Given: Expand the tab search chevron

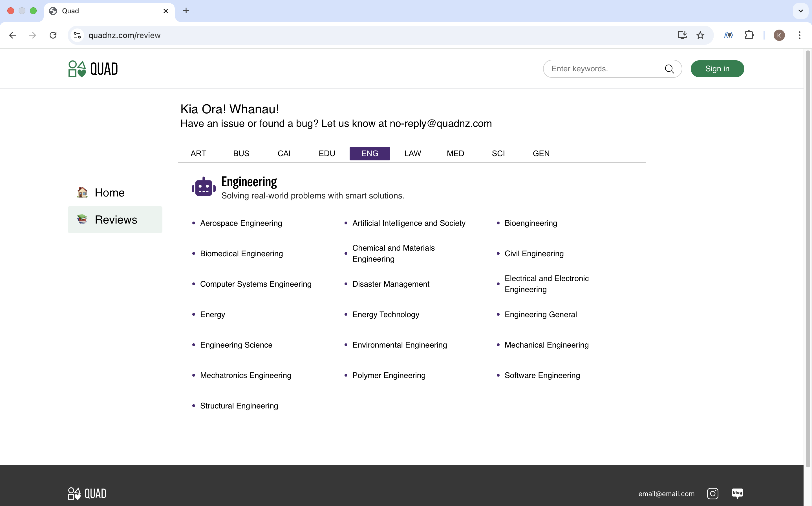Looking at the screenshot, I should pos(800,11).
